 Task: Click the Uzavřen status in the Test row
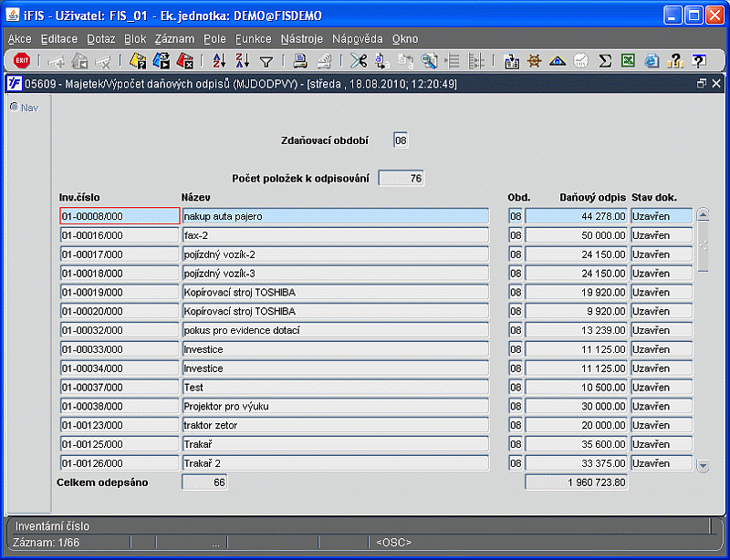point(662,388)
